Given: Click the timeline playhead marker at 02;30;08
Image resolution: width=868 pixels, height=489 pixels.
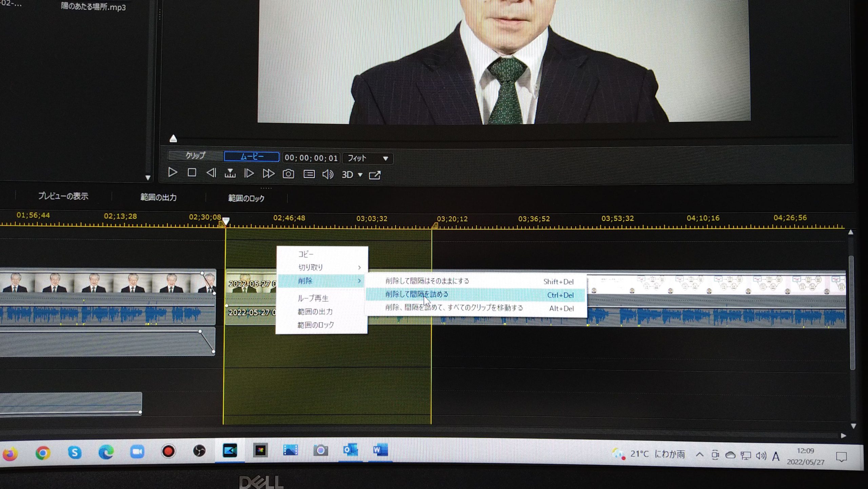Looking at the screenshot, I should click(226, 221).
